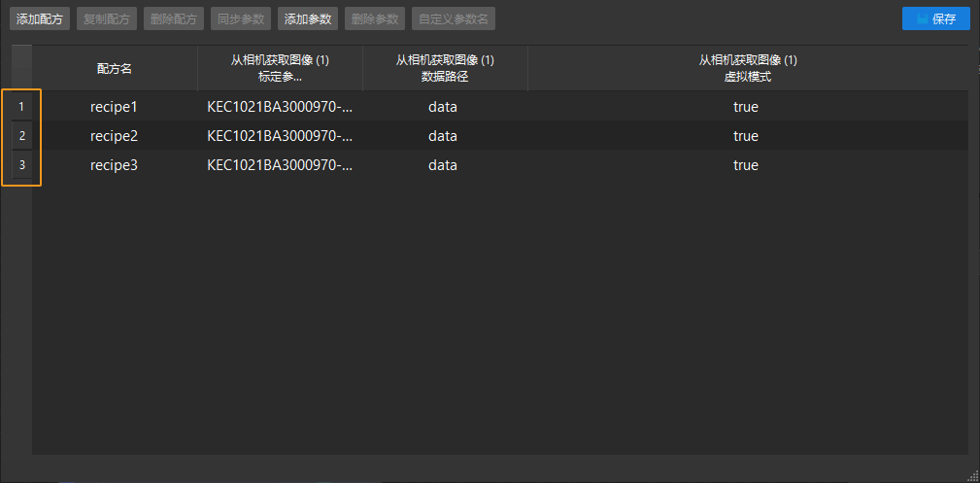
Task: Click the data path cell of recipe1
Action: (x=445, y=107)
